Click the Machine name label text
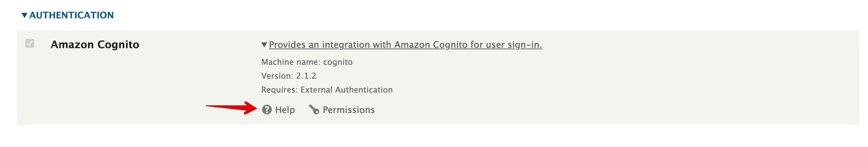 tap(290, 62)
